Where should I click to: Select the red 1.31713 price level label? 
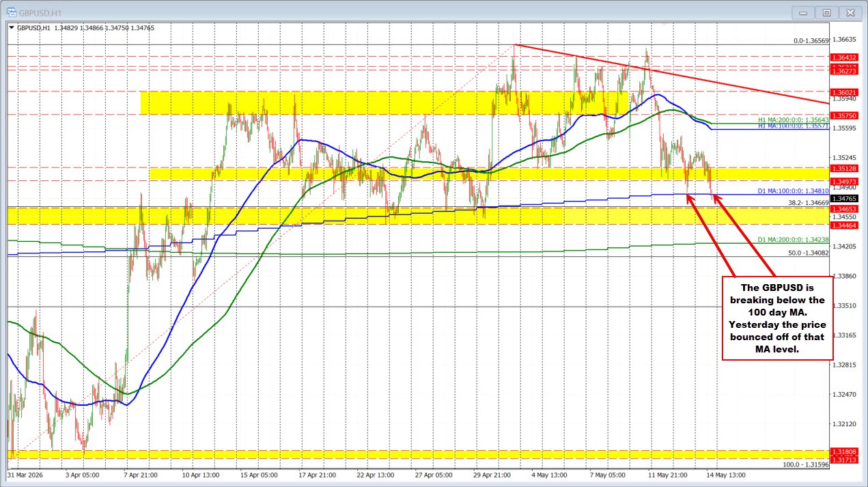pyautogui.click(x=843, y=459)
